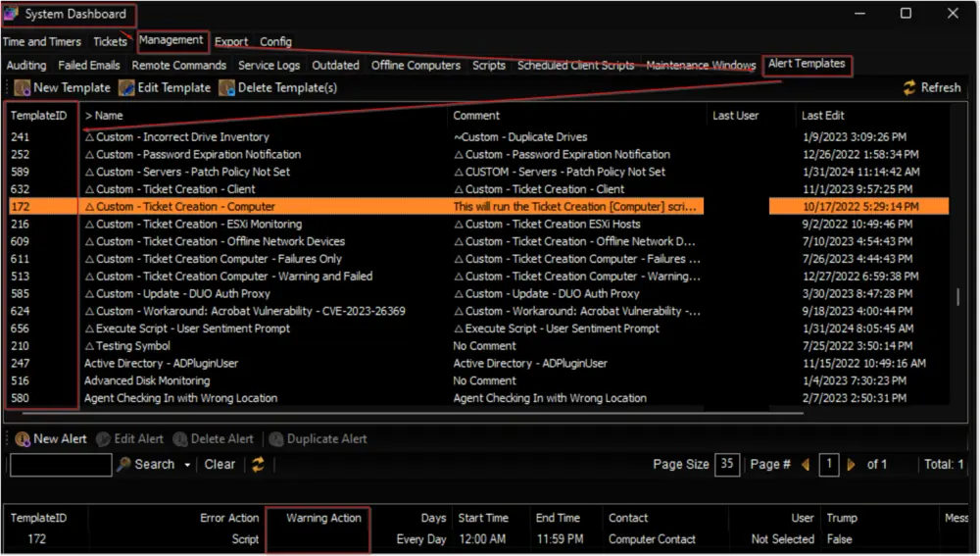Click the Refresh label

pos(941,88)
